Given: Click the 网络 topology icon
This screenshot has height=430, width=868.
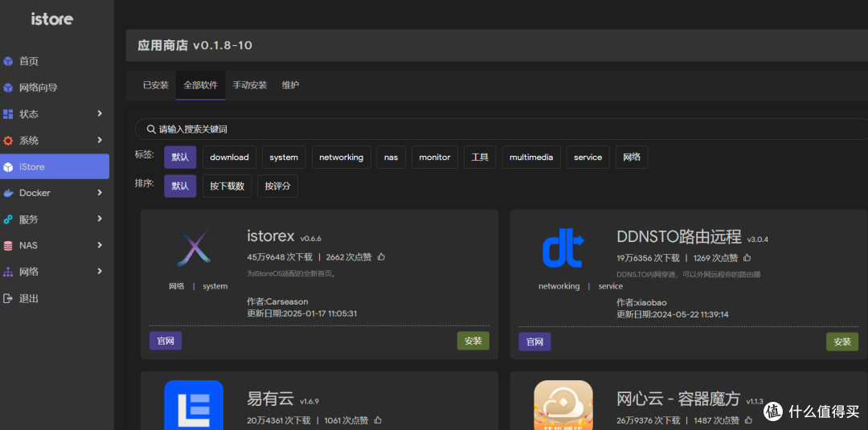Looking at the screenshot, I should click(x=8, y=272).
